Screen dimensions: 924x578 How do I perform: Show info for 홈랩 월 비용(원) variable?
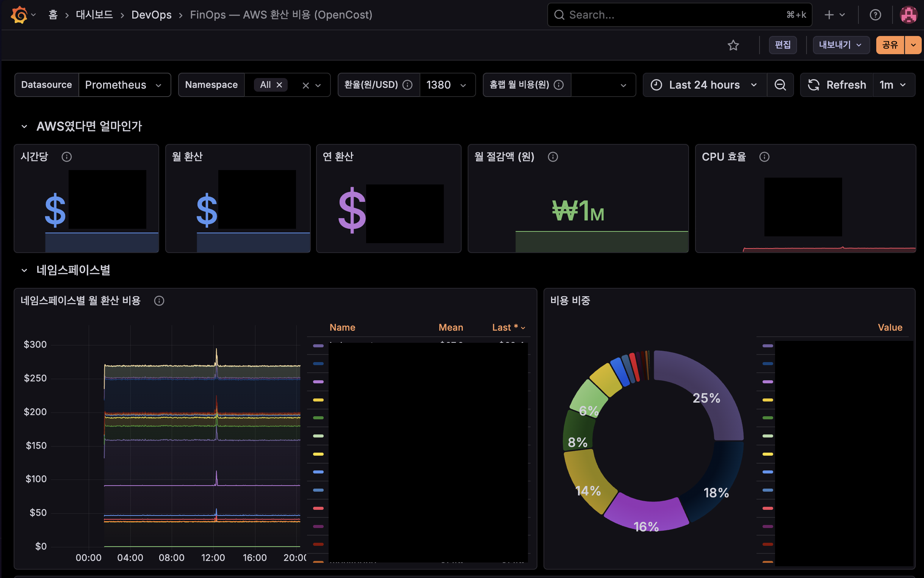click(559, 85)
